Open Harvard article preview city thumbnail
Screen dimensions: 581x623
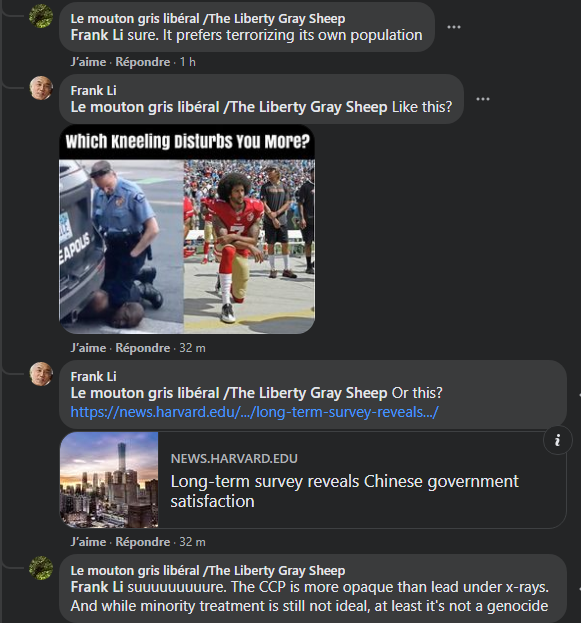click(109, 480)
